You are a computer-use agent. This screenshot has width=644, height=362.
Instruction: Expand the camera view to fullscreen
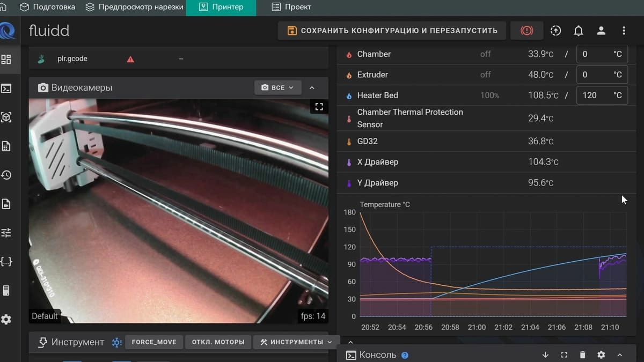pos(319,107)
